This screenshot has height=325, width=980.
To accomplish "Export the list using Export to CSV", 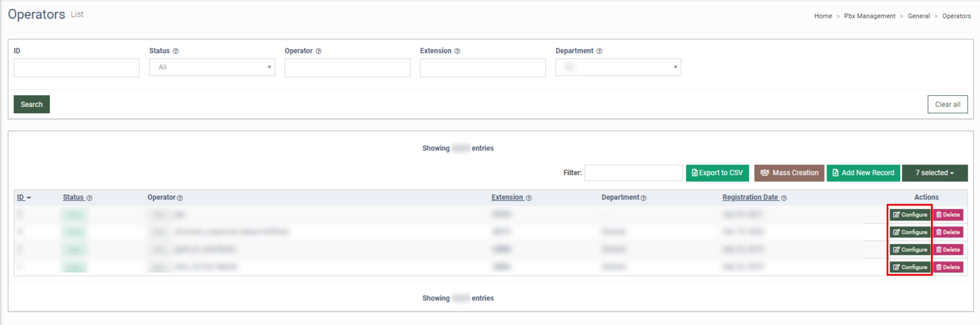I will [x=717, y=173].
